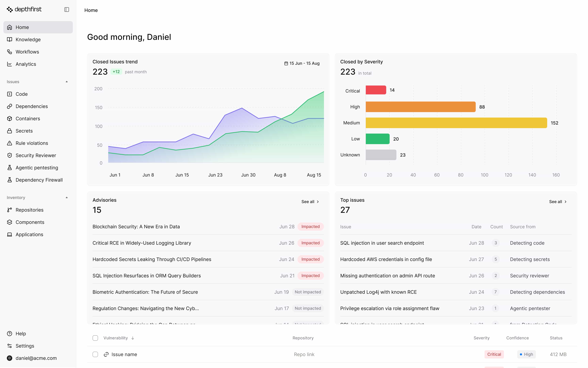Screen dimensions: 588x368
Task: Click the Agentic pentesting flask icon
Action: pos(10,167)
